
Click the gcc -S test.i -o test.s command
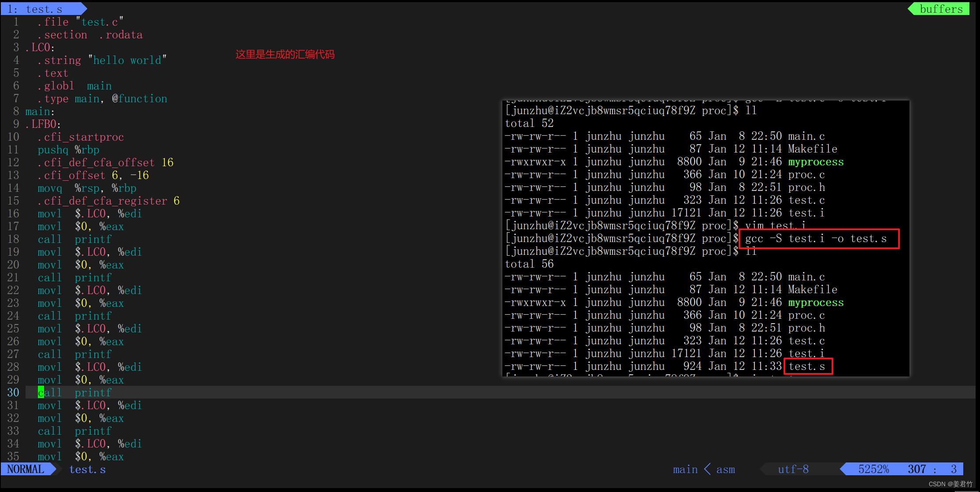pos(816,239)
